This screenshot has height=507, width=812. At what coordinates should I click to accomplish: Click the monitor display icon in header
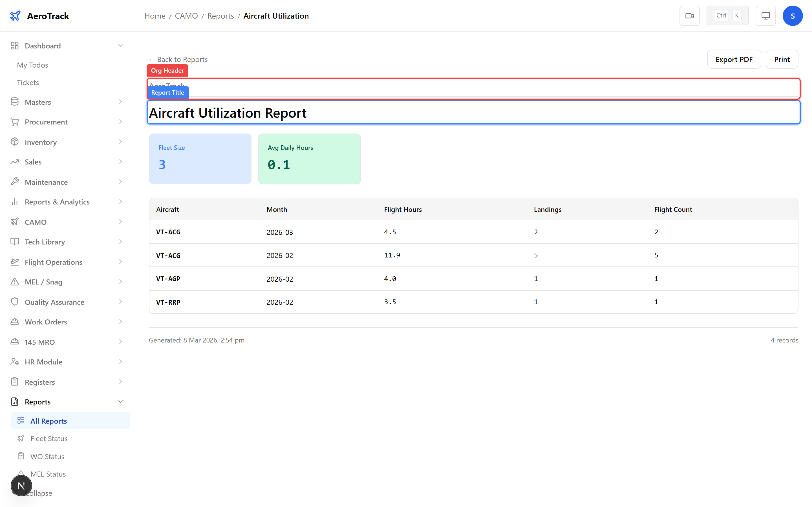pyautogui.click(x=765, y=16)
